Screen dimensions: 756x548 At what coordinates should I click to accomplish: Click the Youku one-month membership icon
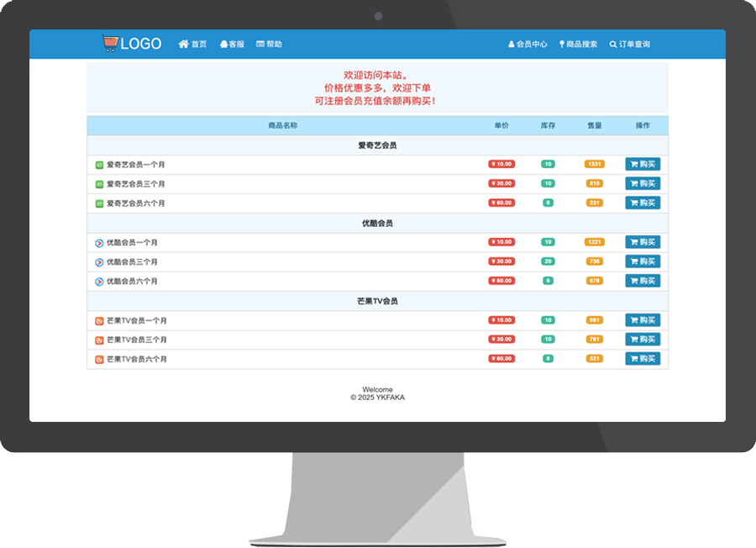tap(99, 243)
